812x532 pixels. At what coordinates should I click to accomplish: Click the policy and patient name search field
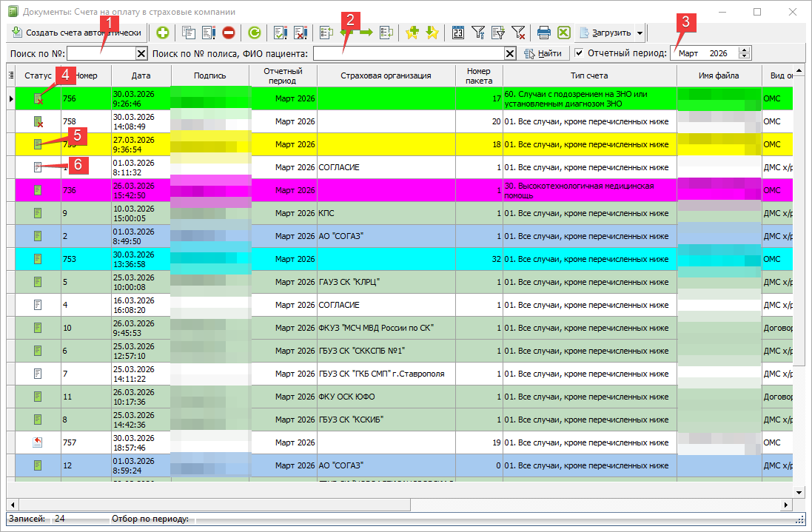coord(408,53)
